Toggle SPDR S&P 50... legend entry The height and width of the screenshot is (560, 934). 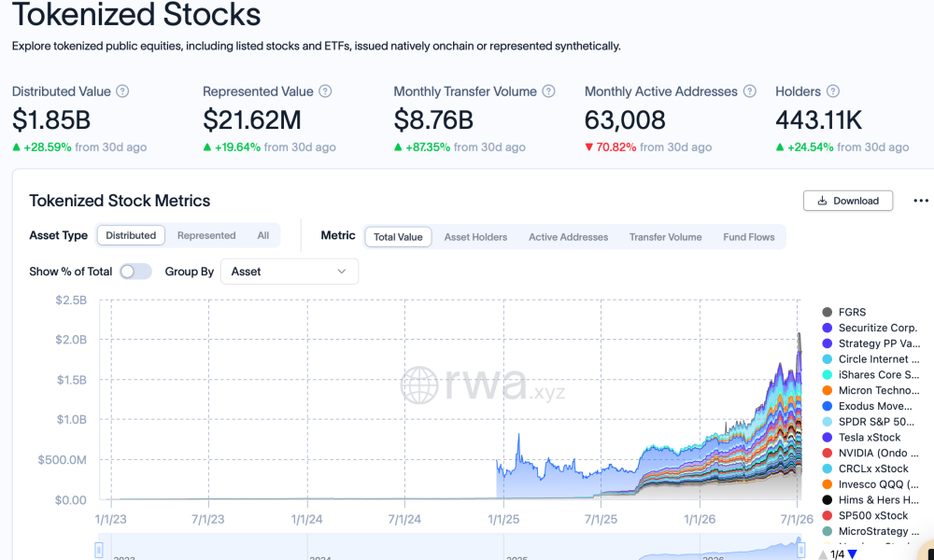pos(869,421)
